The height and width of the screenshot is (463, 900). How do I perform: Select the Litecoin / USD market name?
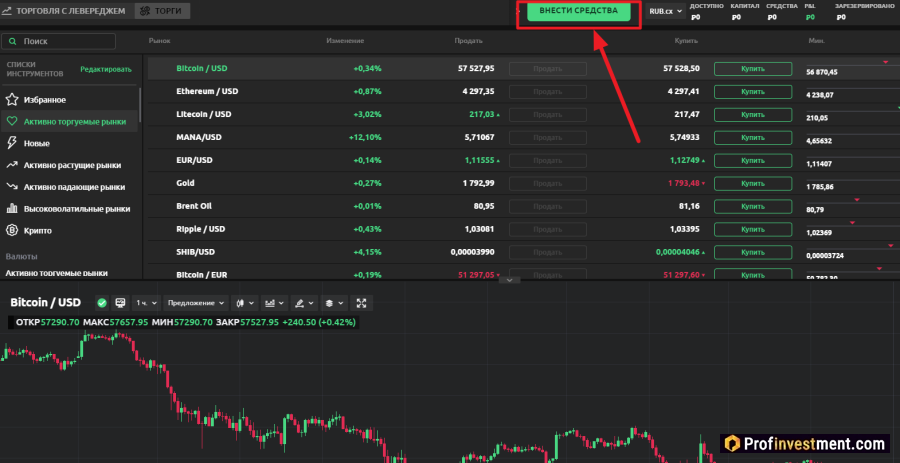204,115
